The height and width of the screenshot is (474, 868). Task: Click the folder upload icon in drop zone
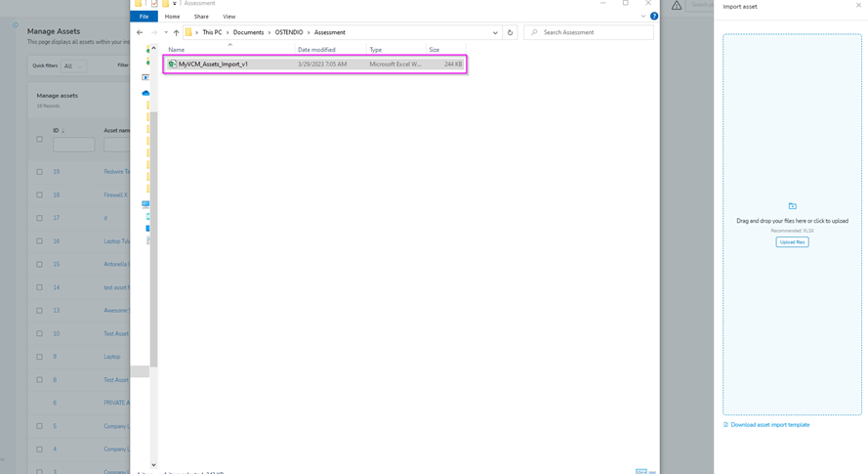point(792,206)
